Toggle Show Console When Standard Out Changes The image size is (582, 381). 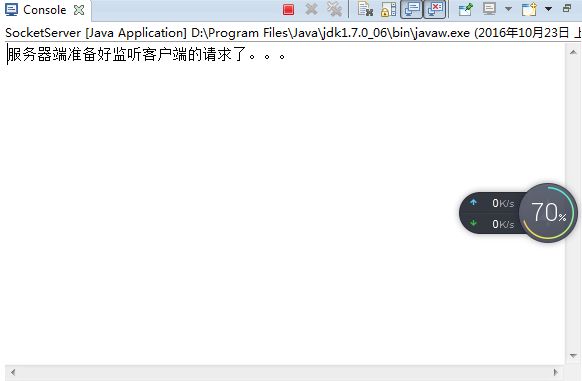(x=411, y=9)
